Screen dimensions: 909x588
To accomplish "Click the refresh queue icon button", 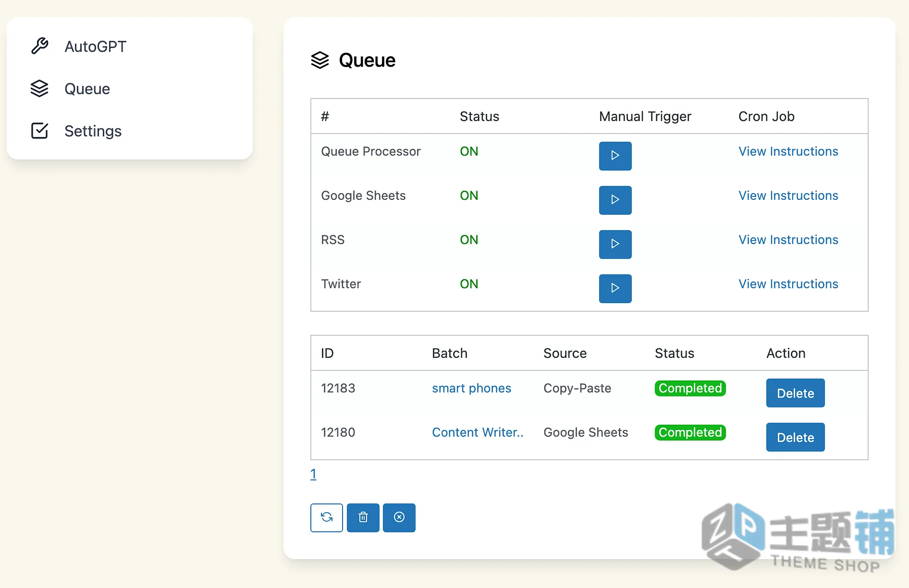I will [327, 517].
